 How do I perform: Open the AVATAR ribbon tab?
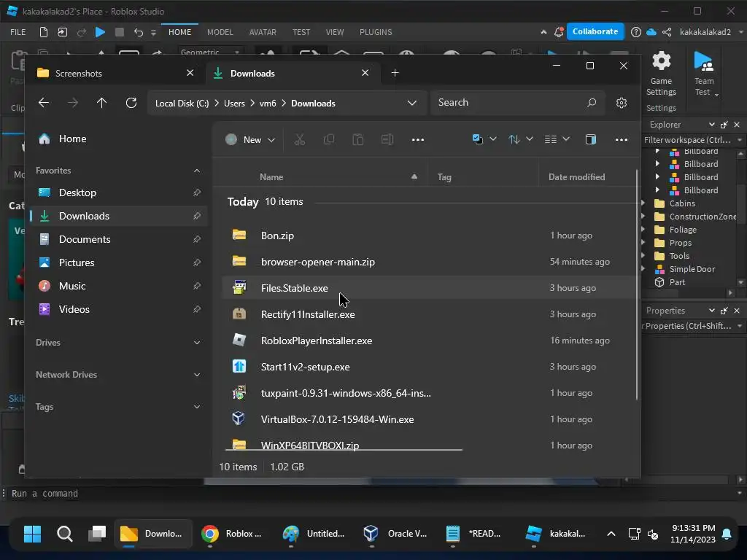(263, 32)
